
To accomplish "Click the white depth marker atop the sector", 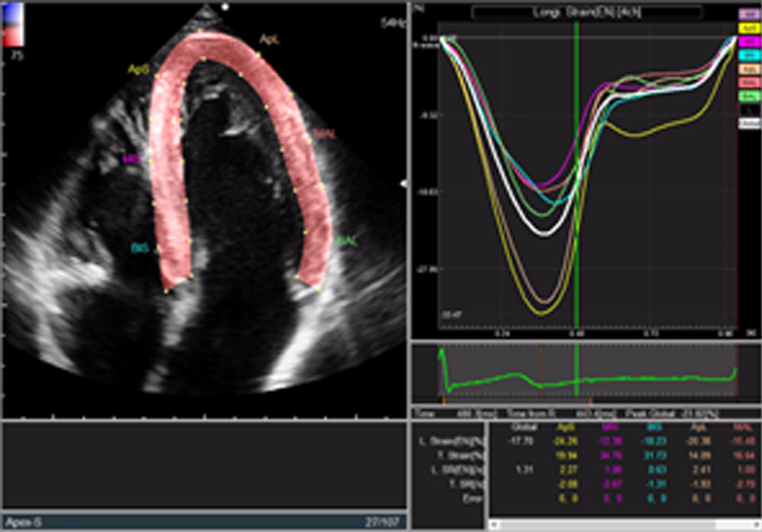I will 226,5.
